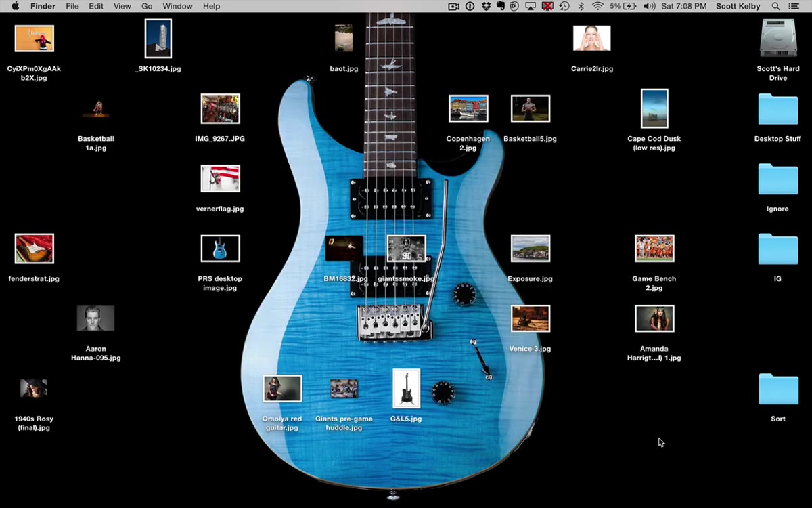Select the _BM16832.jpg file

tap(344, 249)
